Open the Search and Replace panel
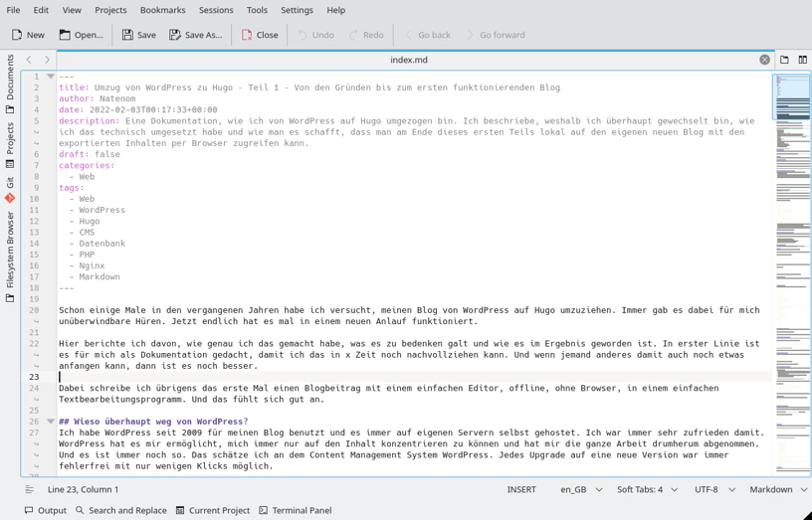 point(121,510)
